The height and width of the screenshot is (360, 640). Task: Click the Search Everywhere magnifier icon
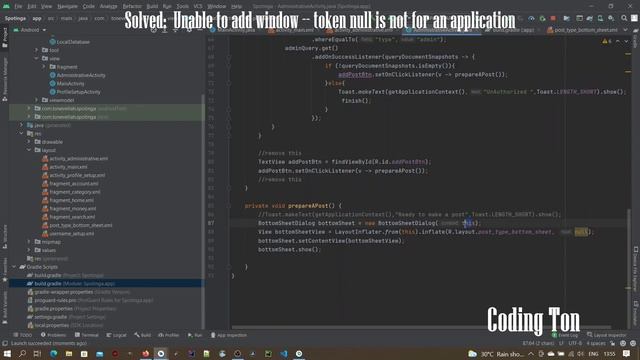pos(624,18)
